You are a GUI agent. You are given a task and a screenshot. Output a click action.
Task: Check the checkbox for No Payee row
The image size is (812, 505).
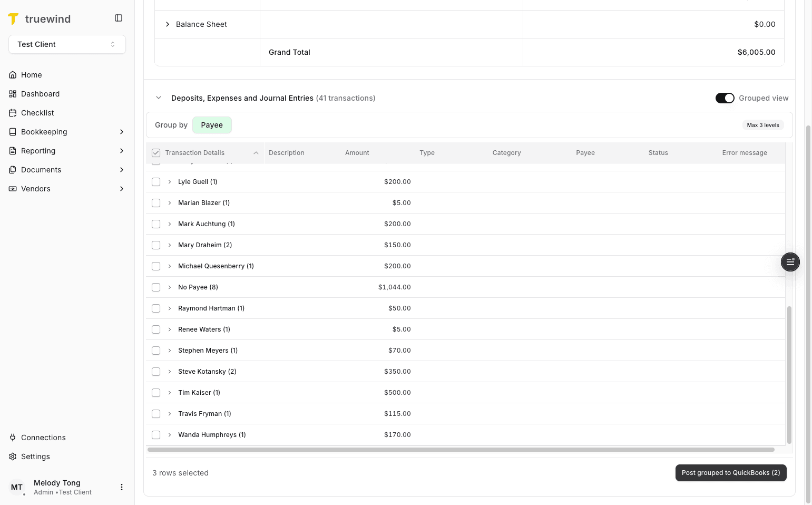[x=155, y=287]
